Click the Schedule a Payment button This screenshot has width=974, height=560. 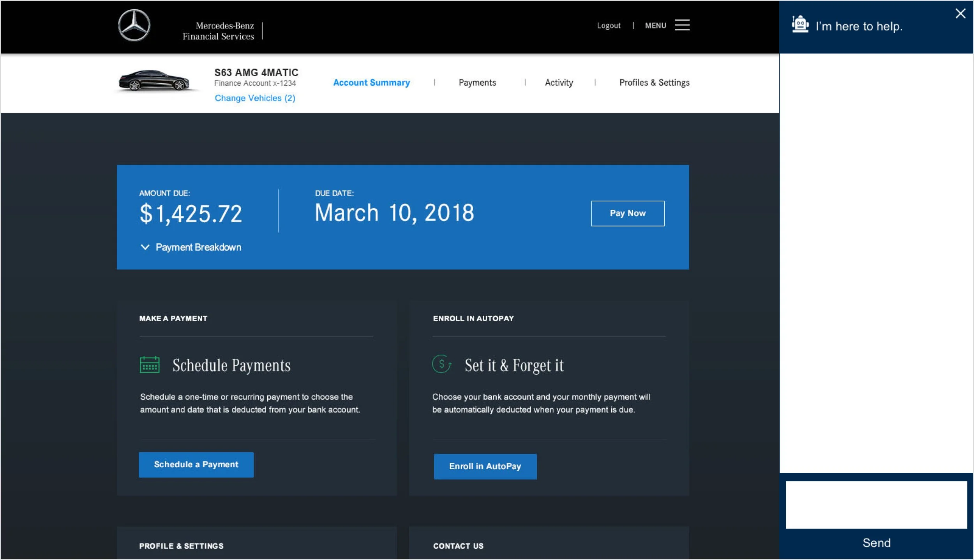coord(196,465)
